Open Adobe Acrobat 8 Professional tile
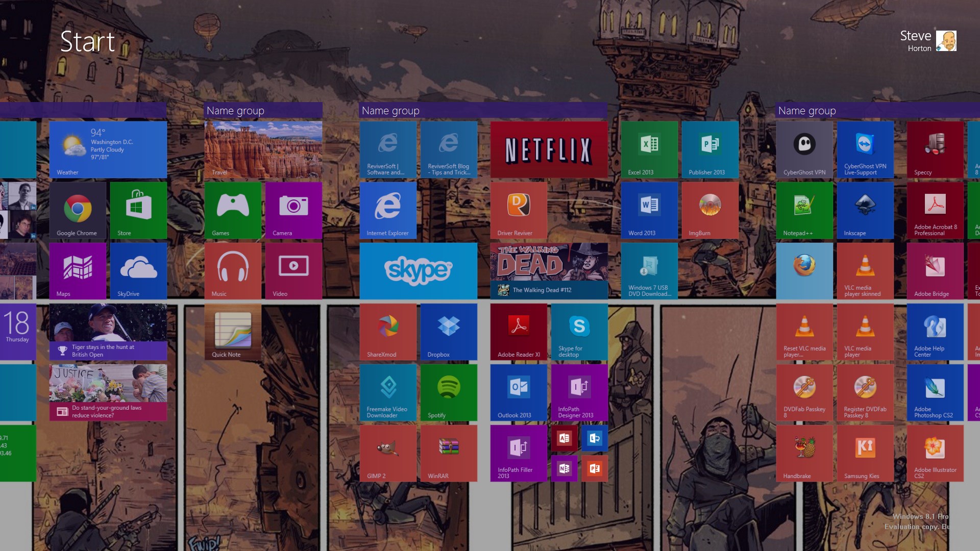Screen dimensions: 980x551 (935, 210)
